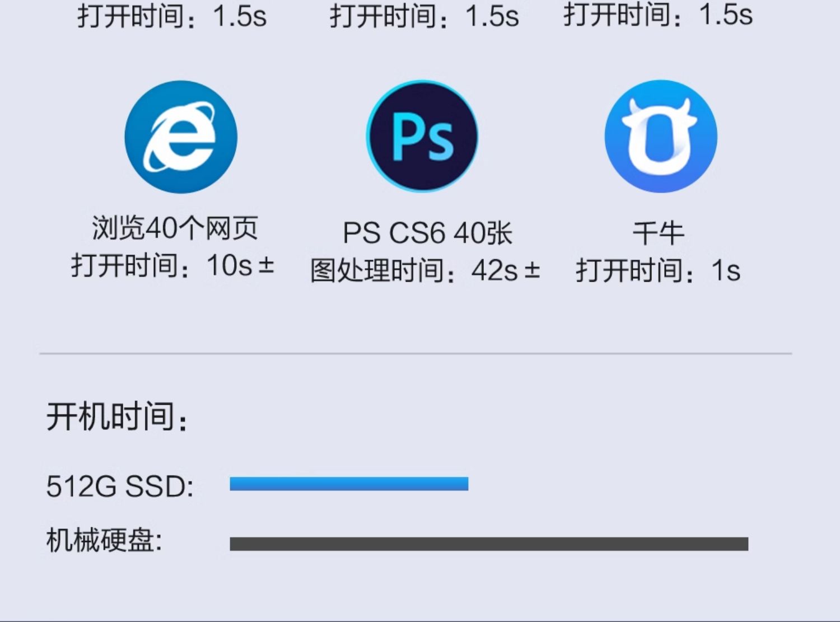Select the PS CS6 40张 label
The width and height of the screenshot is (840, 622).
(427, 233)
